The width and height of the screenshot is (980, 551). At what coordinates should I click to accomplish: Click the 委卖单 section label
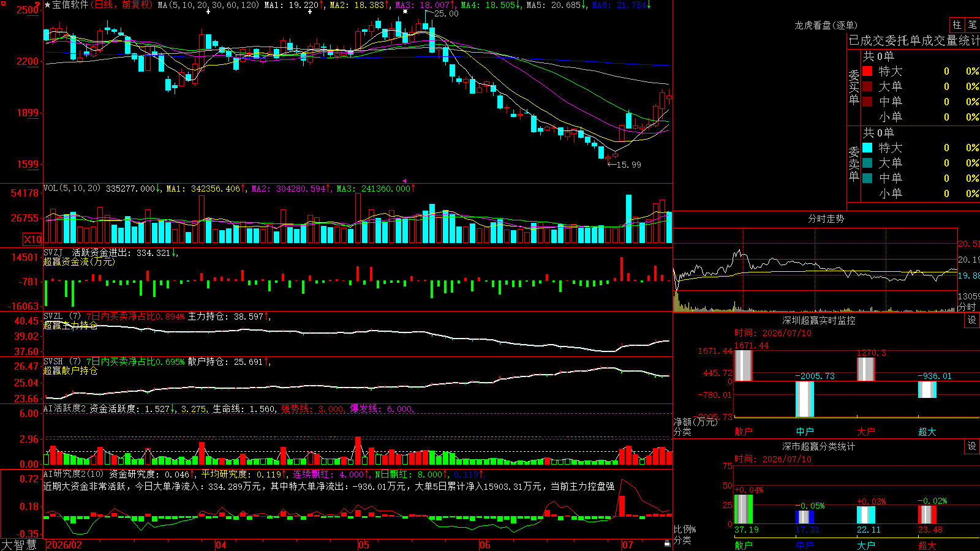(854, 163)
